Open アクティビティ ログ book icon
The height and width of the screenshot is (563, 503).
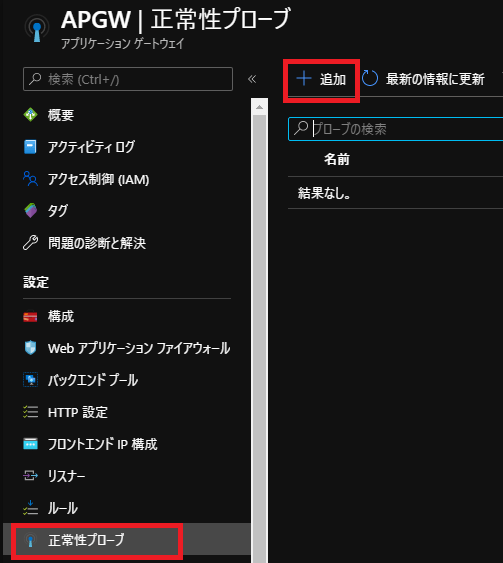[x=30, y=147]
